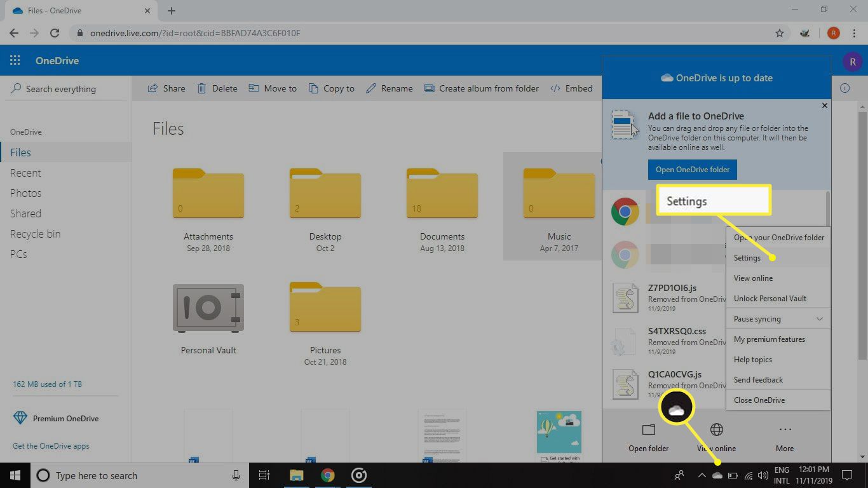Image resolution: width=868 pixels, height=488 pixels.
Task: Click the Word document thumbnail with text
Action: pos(442,436)
